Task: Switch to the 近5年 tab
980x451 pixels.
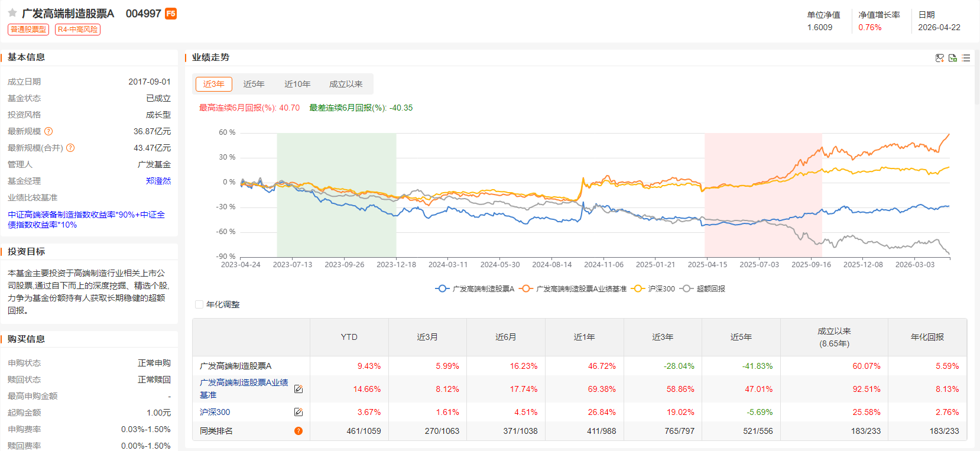Action: click(x=254, y=84)
